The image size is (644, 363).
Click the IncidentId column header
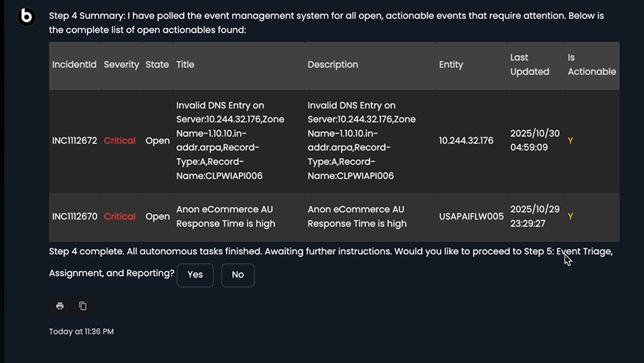coord(74,65)
